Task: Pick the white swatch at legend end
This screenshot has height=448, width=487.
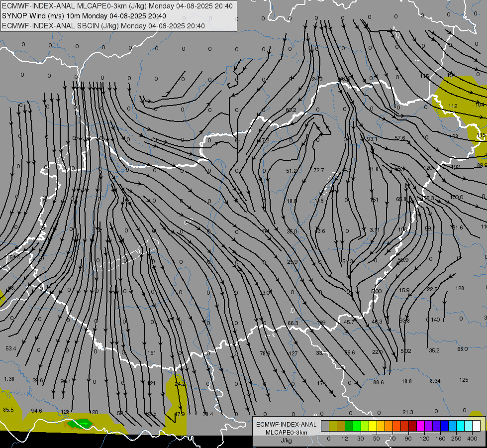Action: [477, 426]
